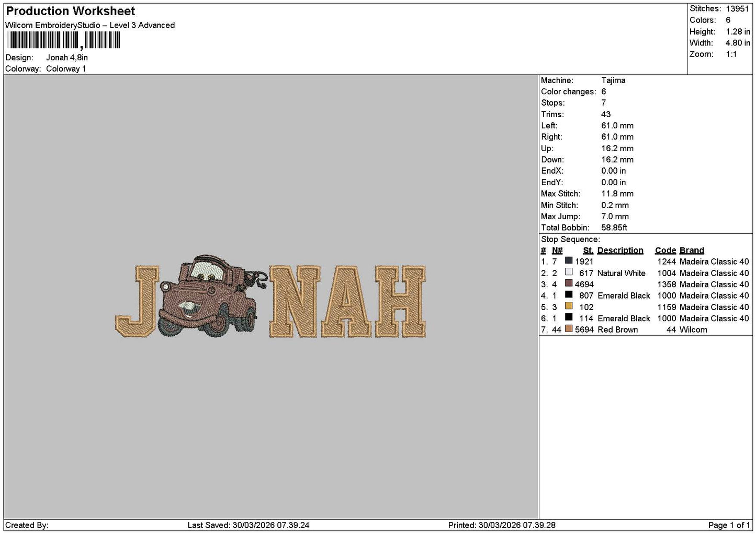
Task: Click the 'Natural White' description
Action: [x=621, y=273]
